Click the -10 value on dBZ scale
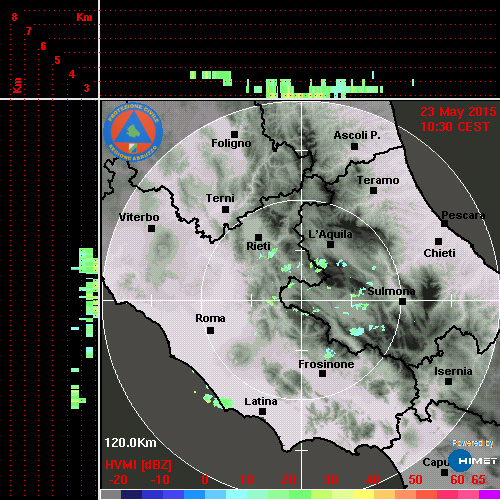 160,480
